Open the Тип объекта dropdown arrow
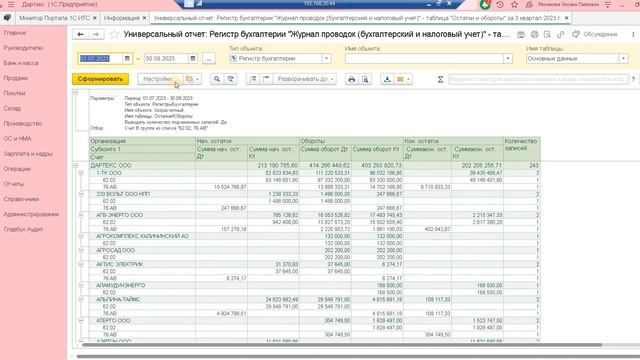The height and width of the screenshot is (360, 640). coord(327,58)
